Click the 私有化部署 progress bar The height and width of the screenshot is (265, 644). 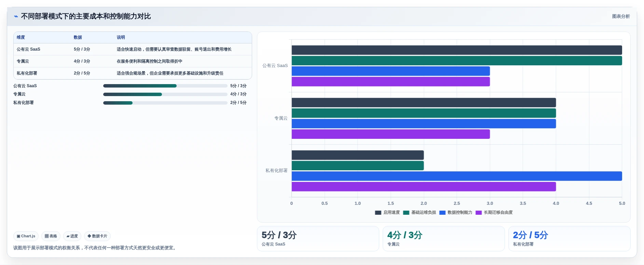coord(165,103)
